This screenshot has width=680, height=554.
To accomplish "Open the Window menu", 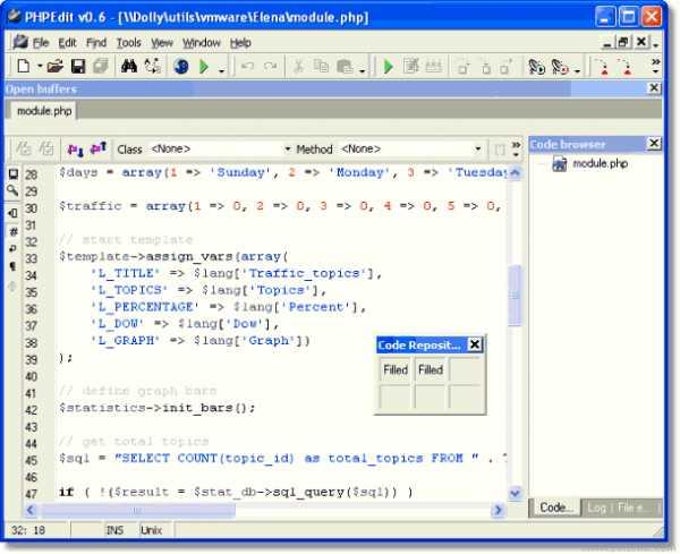I will (201, 43).
